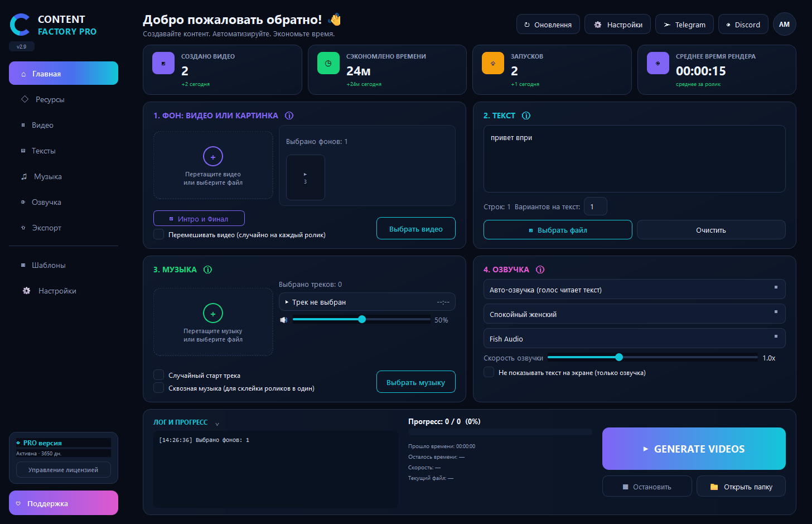Click Управление лицензией button

pyautogui.click(x=64, y=470)
